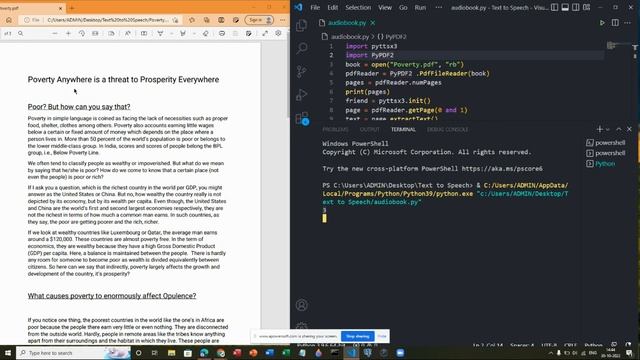Screen dimensions: 640x360
Task: Select the Python terminal entry
Action: [x=600, y=164]
